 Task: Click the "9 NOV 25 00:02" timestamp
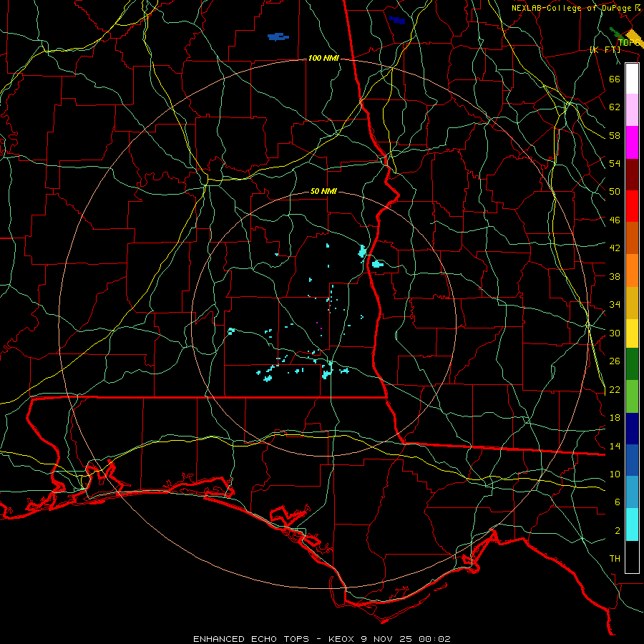coord(406,639)
